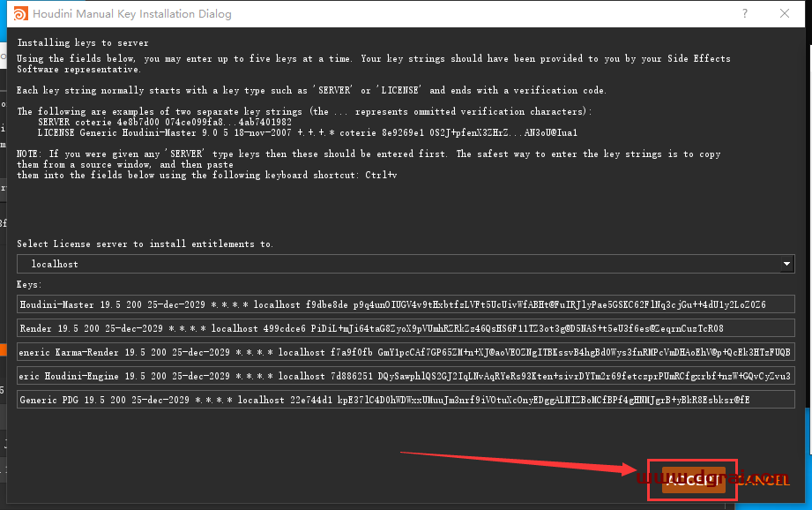Open the localhost license server dropdown
This screenshot has width=812, height=510.
(x=406, y=264)
